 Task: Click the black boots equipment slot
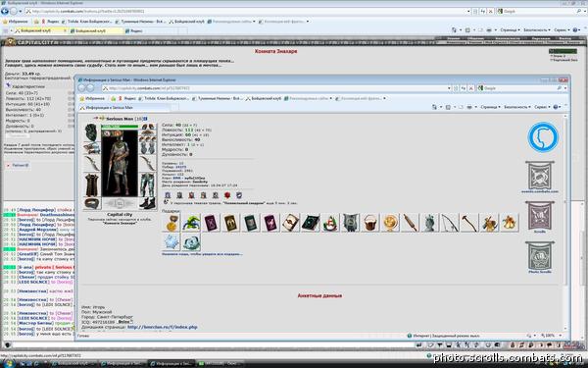(x=148, y=203)
